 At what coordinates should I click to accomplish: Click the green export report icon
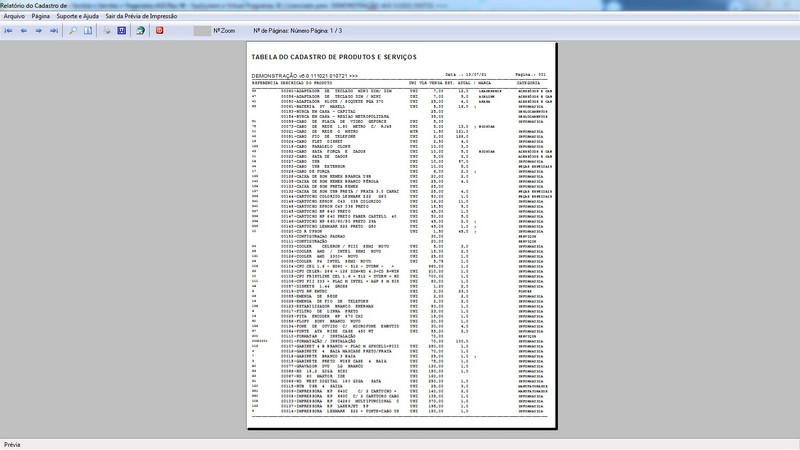140,31
